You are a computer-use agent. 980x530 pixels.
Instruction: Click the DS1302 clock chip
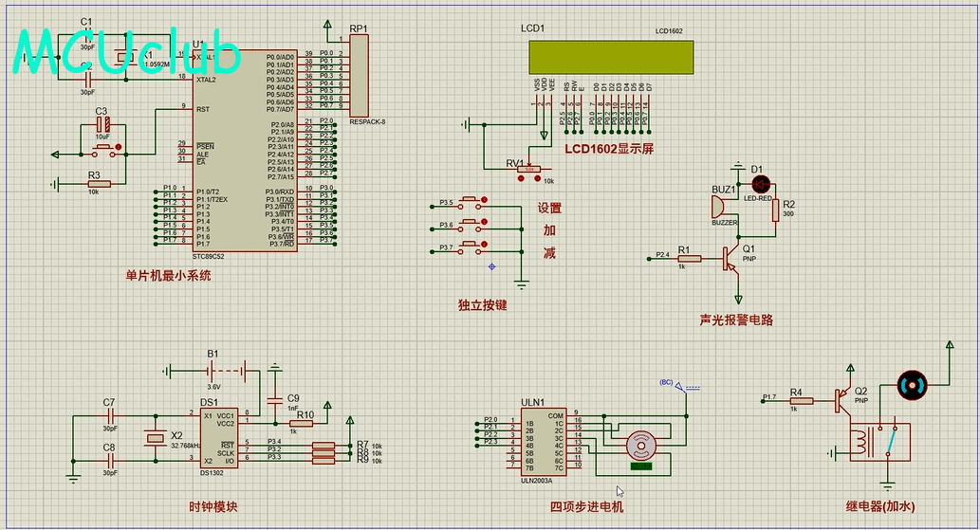click(220, 438)
